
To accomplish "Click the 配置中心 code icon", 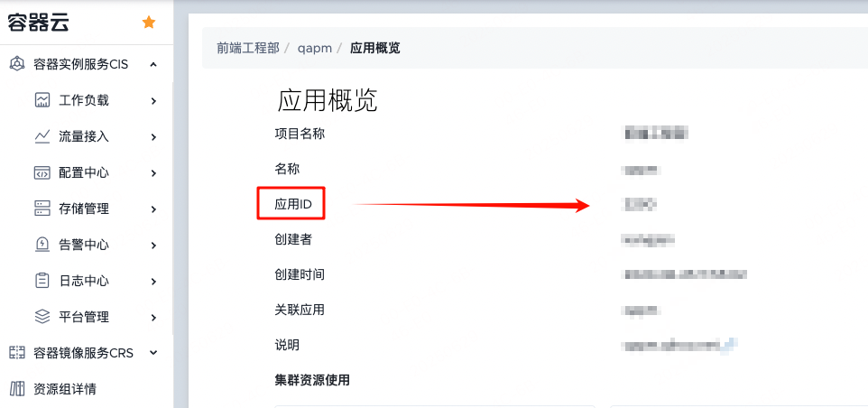I will [x=42, y=172].
